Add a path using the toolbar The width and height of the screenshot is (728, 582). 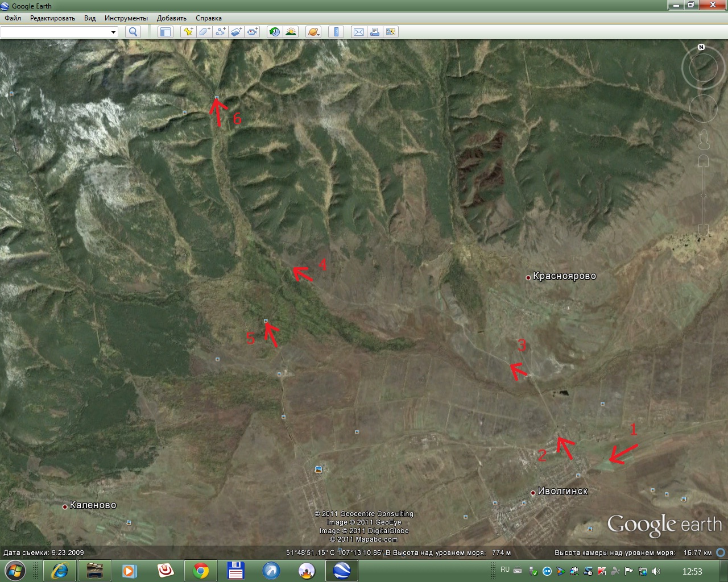click(x=220, y=32)
